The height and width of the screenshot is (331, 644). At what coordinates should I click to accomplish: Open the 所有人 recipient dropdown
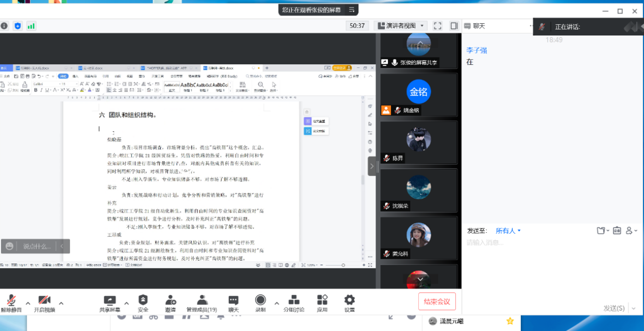[x=508, y=231]
